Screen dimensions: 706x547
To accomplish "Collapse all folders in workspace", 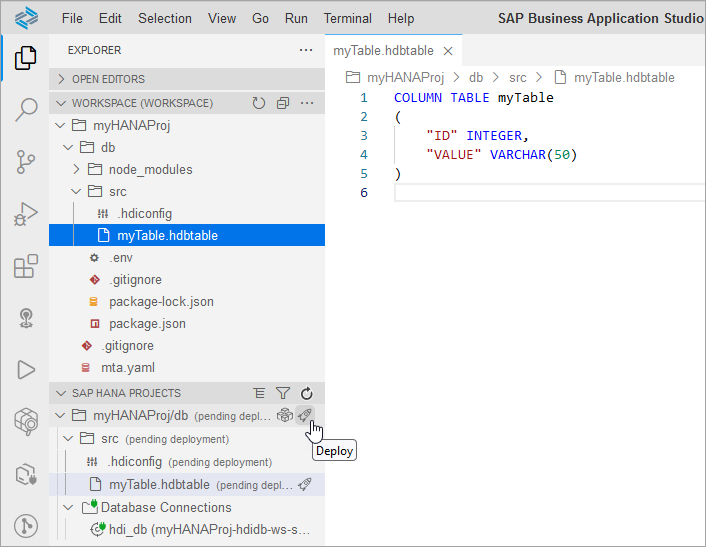I will pos(283,103).
